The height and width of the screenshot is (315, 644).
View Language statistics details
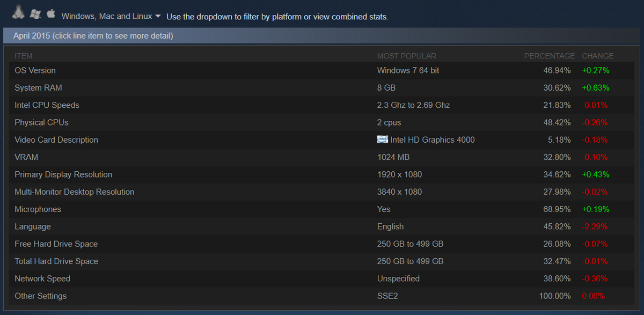[322, 226]
